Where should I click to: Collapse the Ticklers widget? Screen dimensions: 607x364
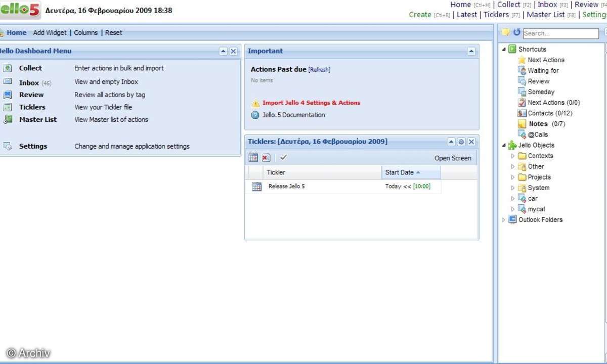tap(451, 142)
